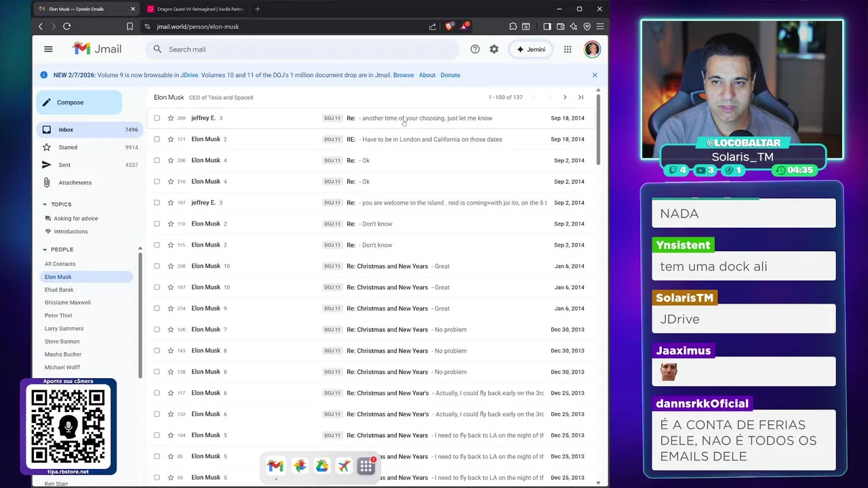The height and width of the screenshot is (488, 868).
Task: Select Ghislaine Maxwell in people list
Action: point(68,302)
